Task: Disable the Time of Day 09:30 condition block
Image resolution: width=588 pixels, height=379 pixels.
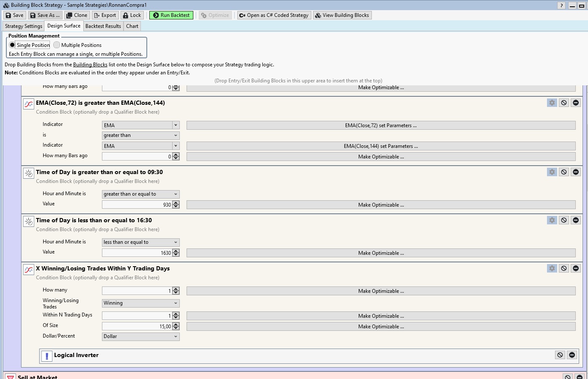Action: [x=564, y=172]
